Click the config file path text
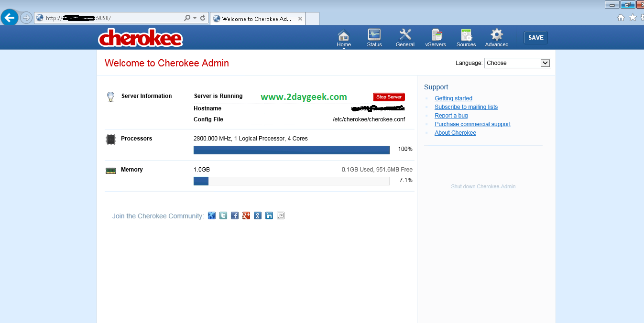This screenshot has width=644, height=323. click(369, 119)
